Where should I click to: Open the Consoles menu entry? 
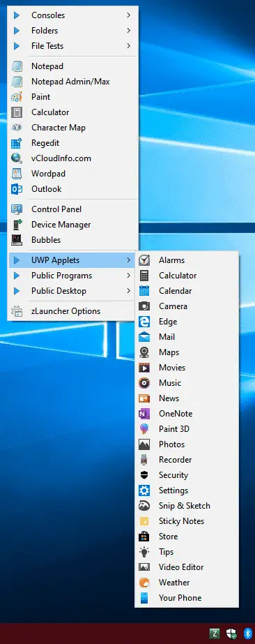tap(72, 15)
